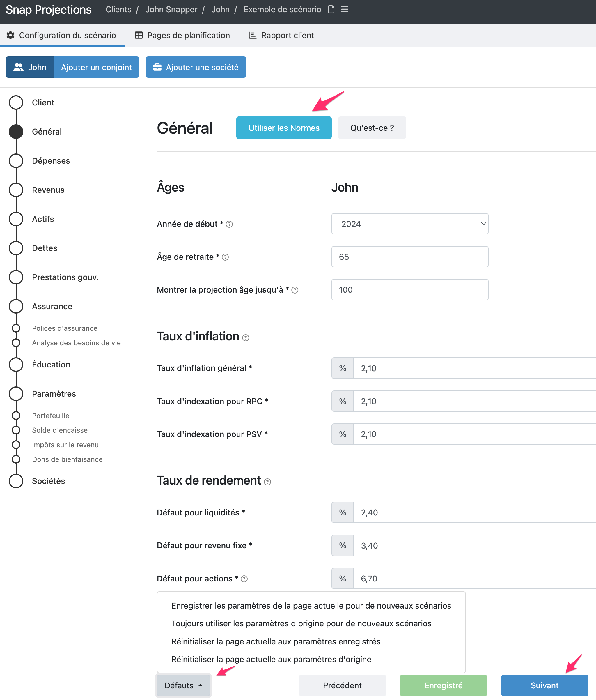Edit Défaut pour liquidités field
Viewport: 596px width, 700px height.
point(474,512)
